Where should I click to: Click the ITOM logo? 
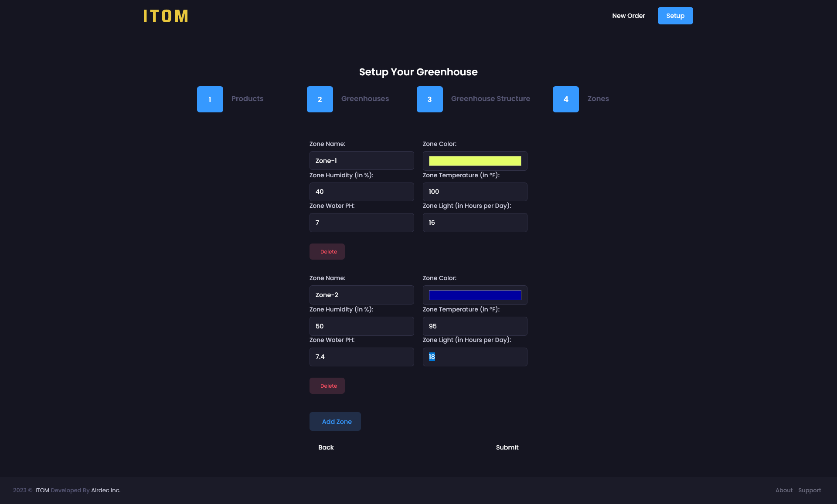coord(166,16)
